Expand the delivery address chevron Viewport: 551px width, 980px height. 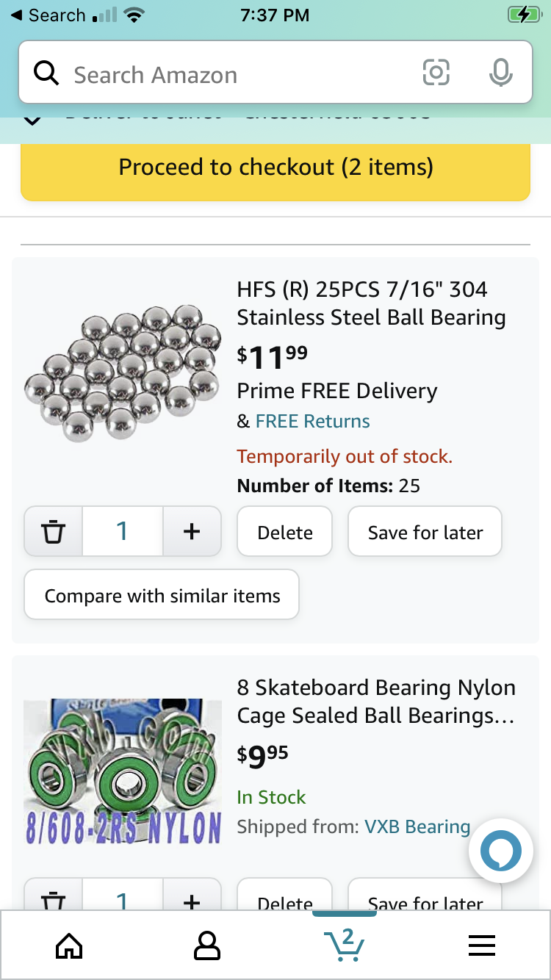point(32,119)
